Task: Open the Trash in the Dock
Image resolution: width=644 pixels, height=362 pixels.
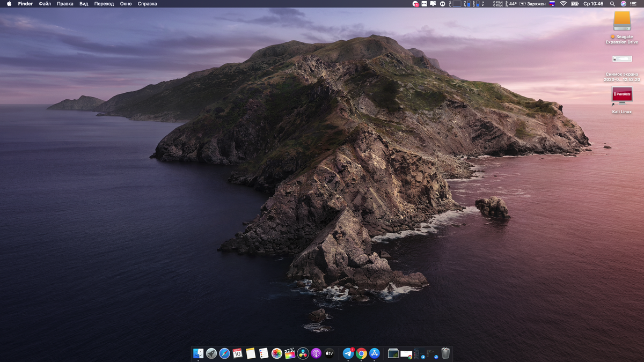Action: (x=445, y=353)
